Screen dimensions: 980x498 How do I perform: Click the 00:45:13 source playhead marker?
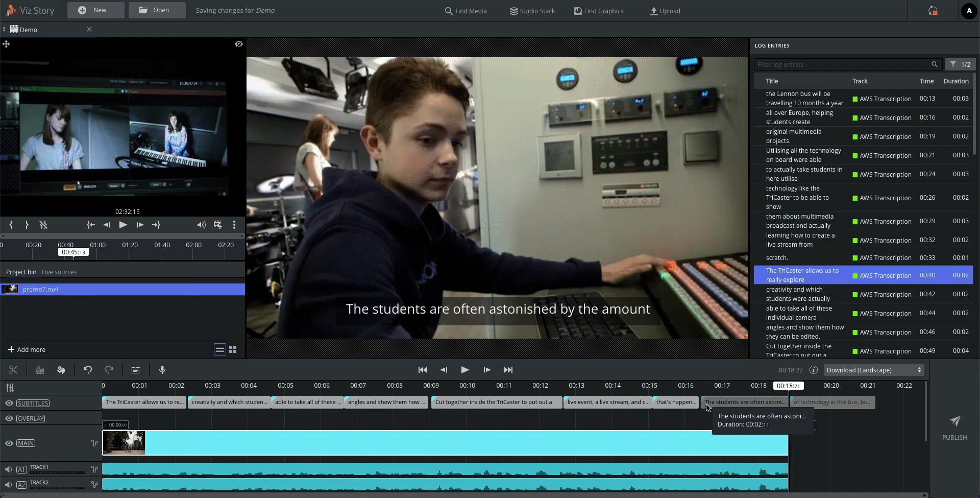click(73, 252)
